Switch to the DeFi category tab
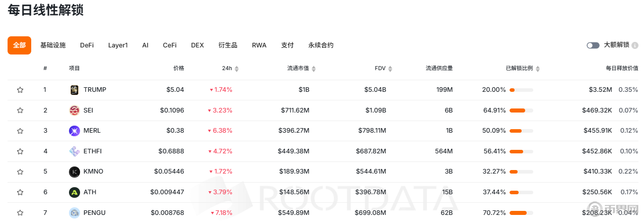This screenshot has height=223, width=644. pyautogui.click(x=87, y=45)
